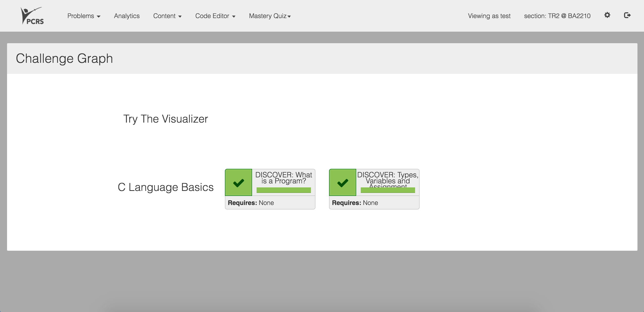Viewport: 644px width, 312px height.
Task: Select Analytics menu item
Action: (126, 16)
